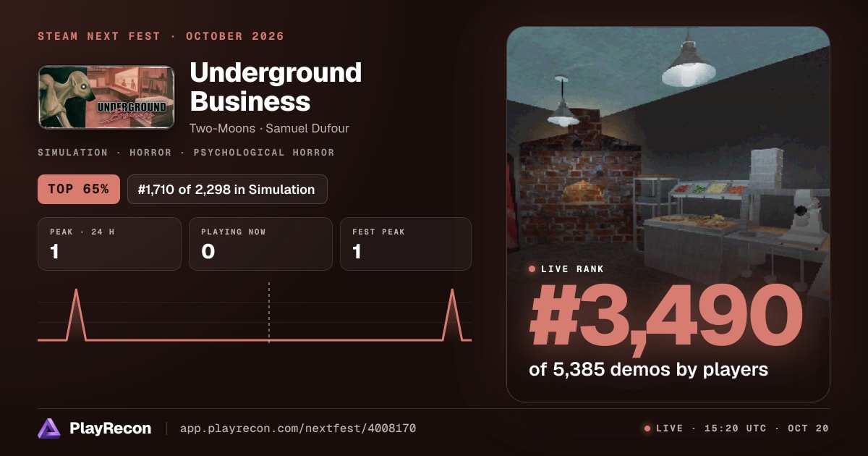This screenshot has width=868, height=456.
Task: Follow the app.playrecon.com/nextfest/4008170 link
Action: [298, 428]
